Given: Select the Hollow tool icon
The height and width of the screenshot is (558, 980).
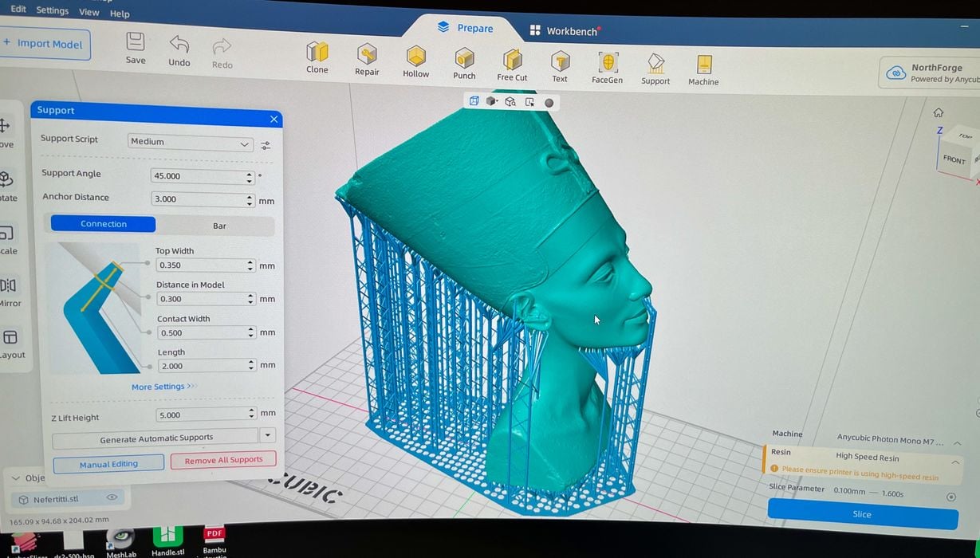Looking at the screenshot, I should (x=415, y=57).
